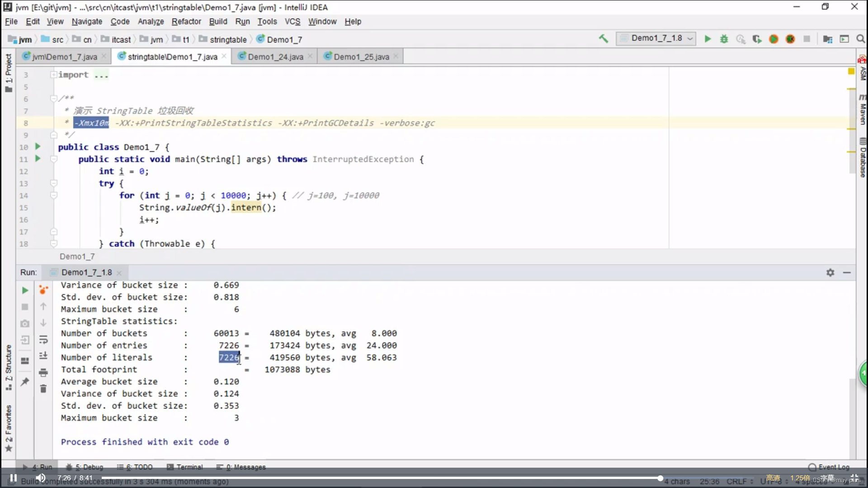
Task: Collapse the main method fold marker
Action: [x=54, y=159]
